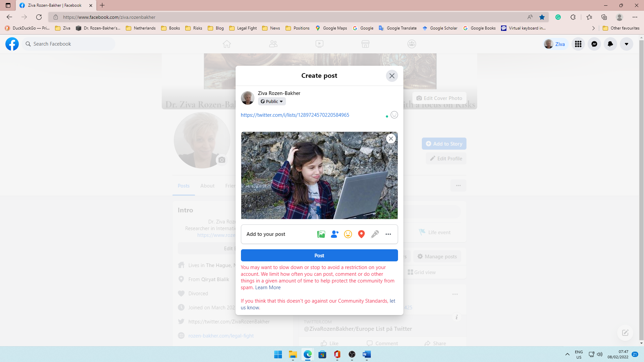Open the Facebook menu grid icon
This screenshot has height=362, width=644.
coord(578,44)
